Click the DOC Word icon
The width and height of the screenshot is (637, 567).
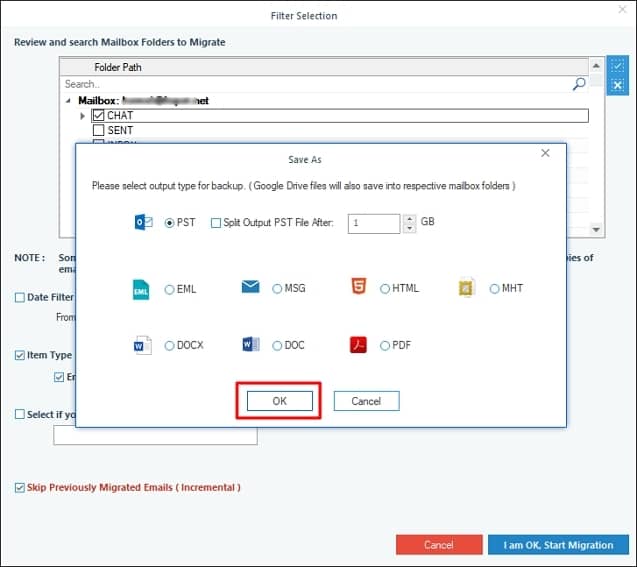[251, 344]
